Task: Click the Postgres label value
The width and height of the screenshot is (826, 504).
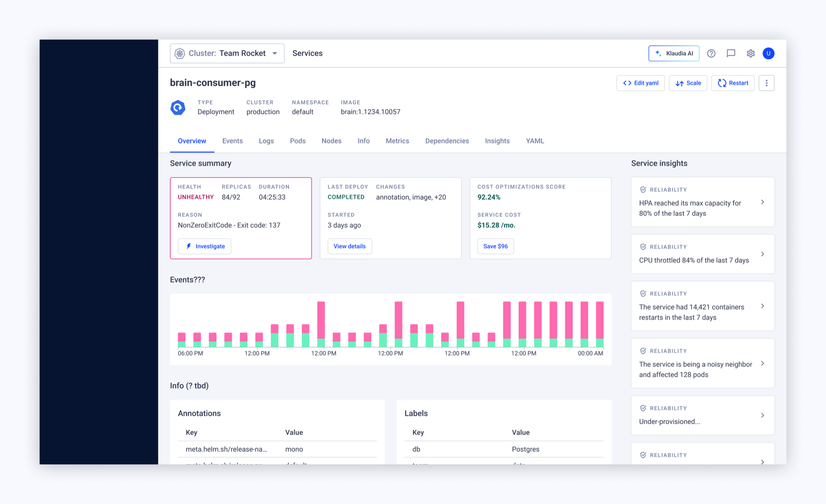Action: (x=525, y=449)
